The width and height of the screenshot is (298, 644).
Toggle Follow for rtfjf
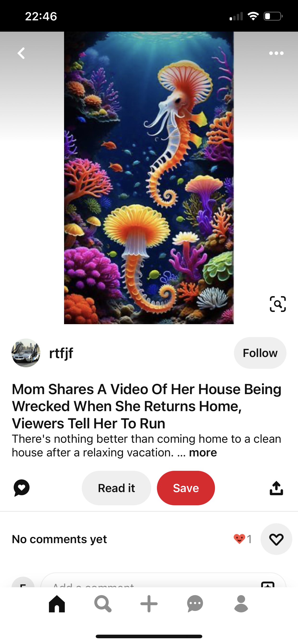coord(260,353)
